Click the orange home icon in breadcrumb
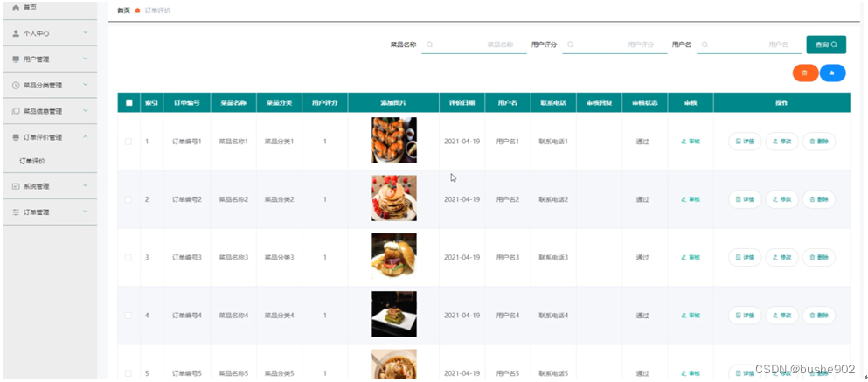Image resolution: width=868 pixels, height=382 pixels. 137,10
